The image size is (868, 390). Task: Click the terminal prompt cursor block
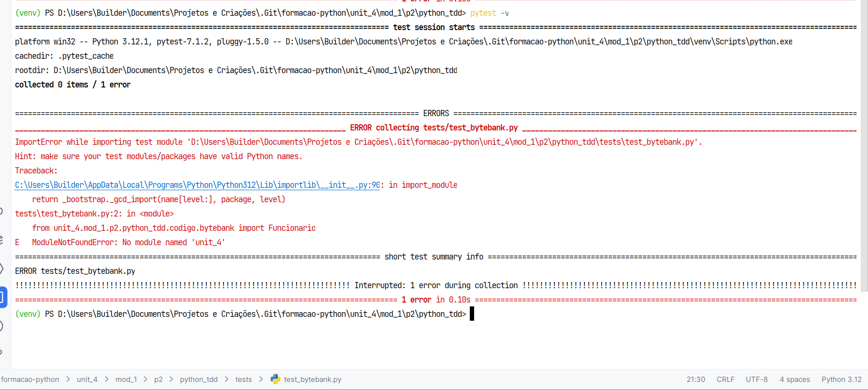472,314
